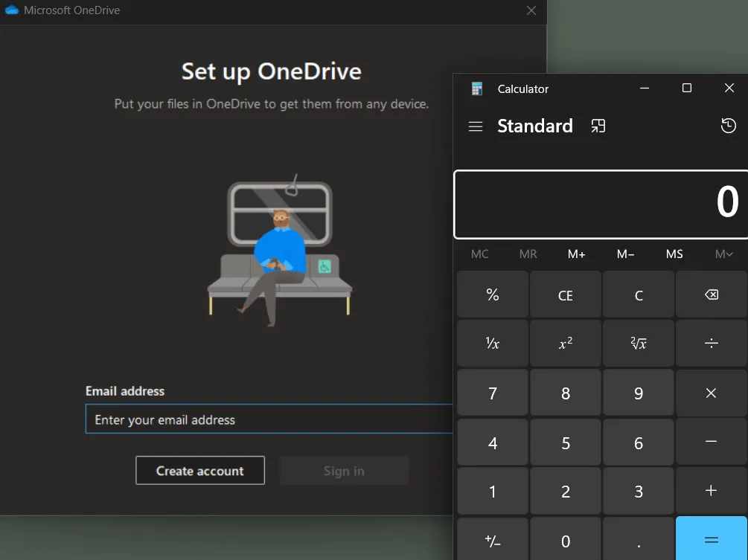
Task: Click the decimal point key
Action: pos(639,541)
